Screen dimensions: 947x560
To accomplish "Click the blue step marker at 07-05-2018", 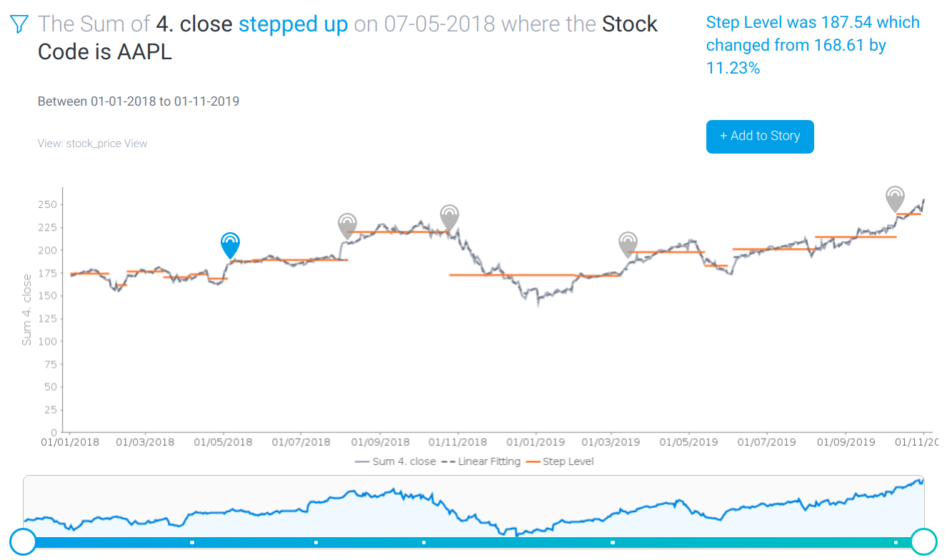I will (x=229, y=244).
